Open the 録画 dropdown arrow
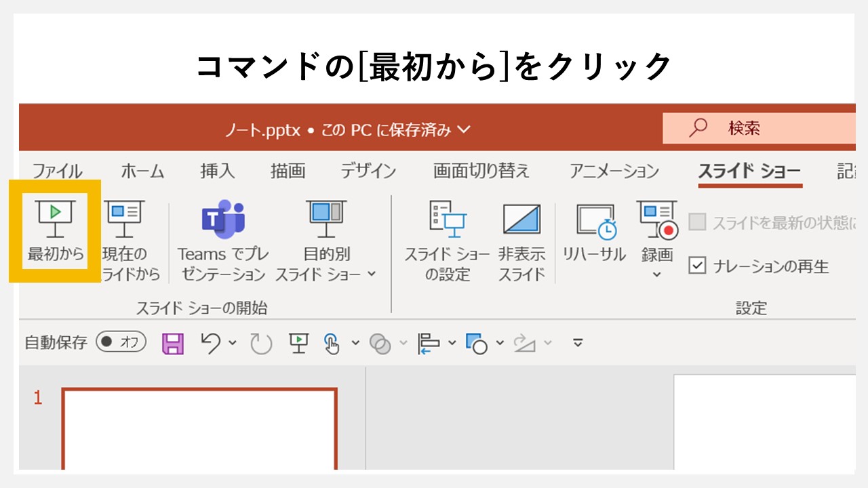 click(x=656, y=274)
